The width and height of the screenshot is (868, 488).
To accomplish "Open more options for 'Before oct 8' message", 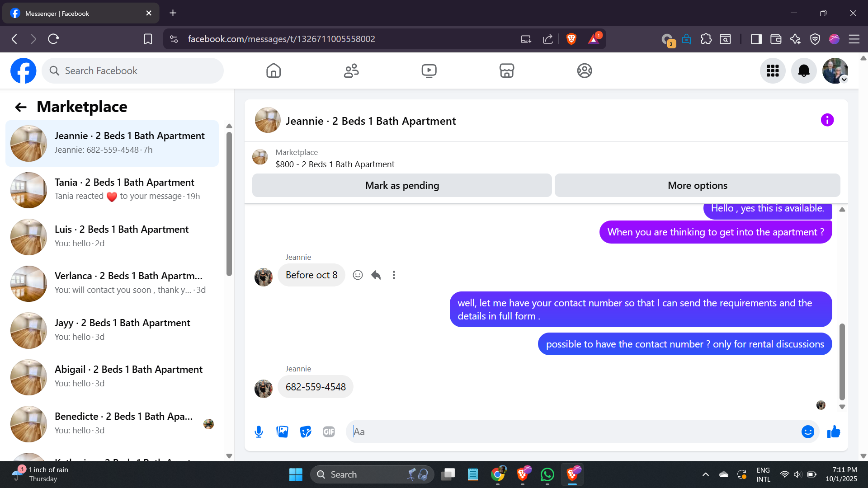I will click(394, 275).
